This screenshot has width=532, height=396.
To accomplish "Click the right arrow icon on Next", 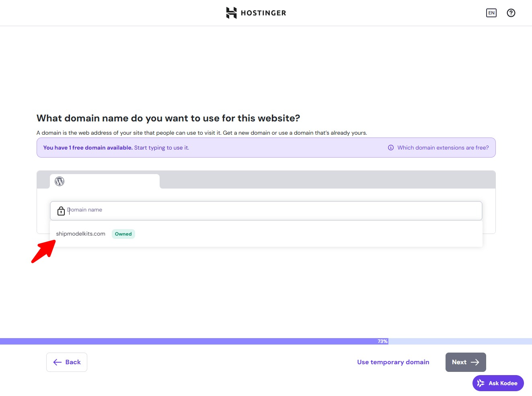I will click(x=475, y=362).
